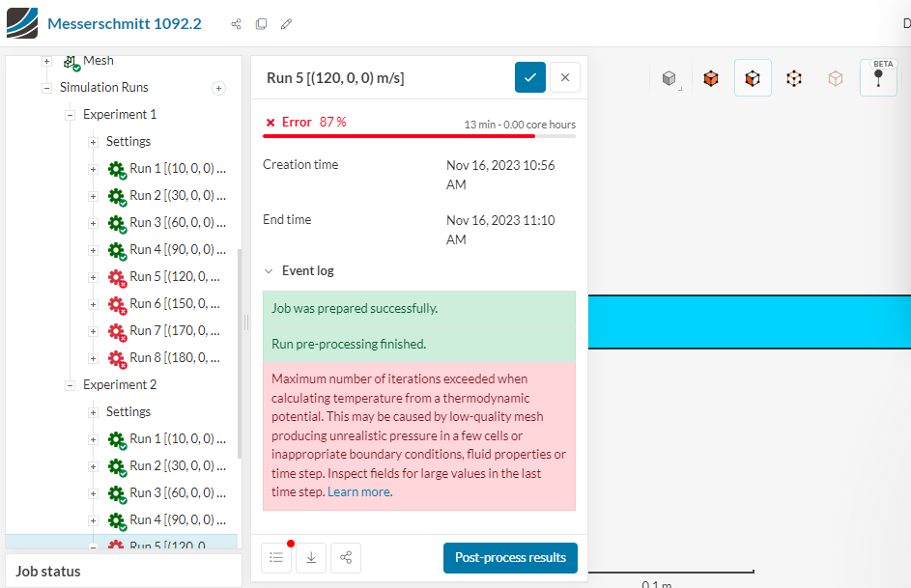Open Experiment 2 Run 2 (30, 0, 0)
Image resolution: width=911 pixels, height=588 pixels.
click(x=178, y=466)
